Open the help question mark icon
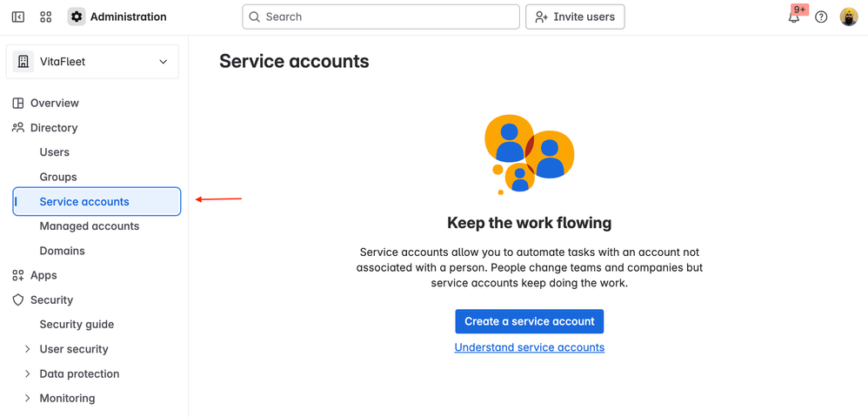This screenshot has height=417, width=868. click(821, 17)
